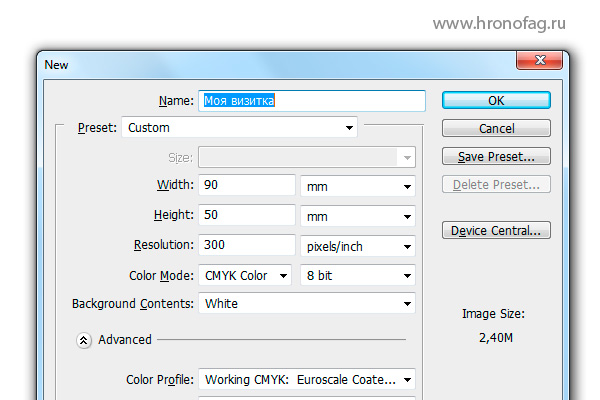
Task: Open the Color Mode dropdown CMYK Color
Action: click(245, 275)
